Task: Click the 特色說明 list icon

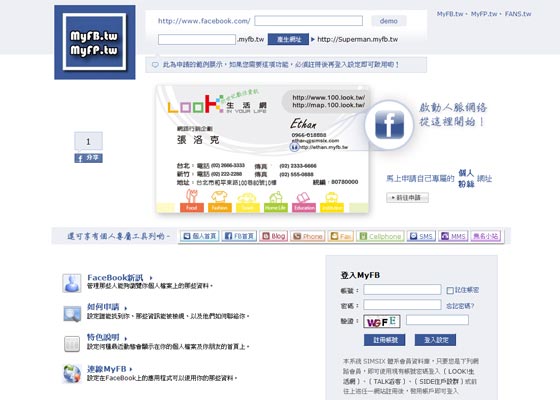Action: tap(72, 344)
